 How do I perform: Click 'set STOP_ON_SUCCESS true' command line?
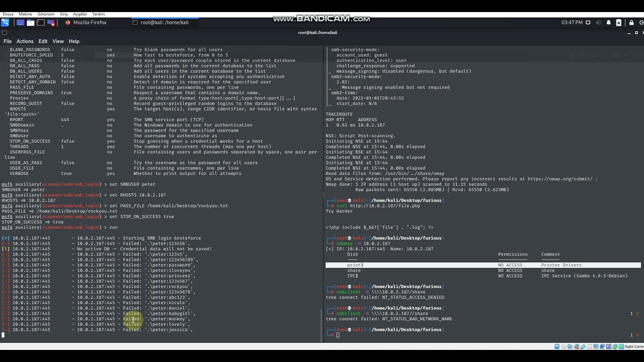[x=141, y=217]
